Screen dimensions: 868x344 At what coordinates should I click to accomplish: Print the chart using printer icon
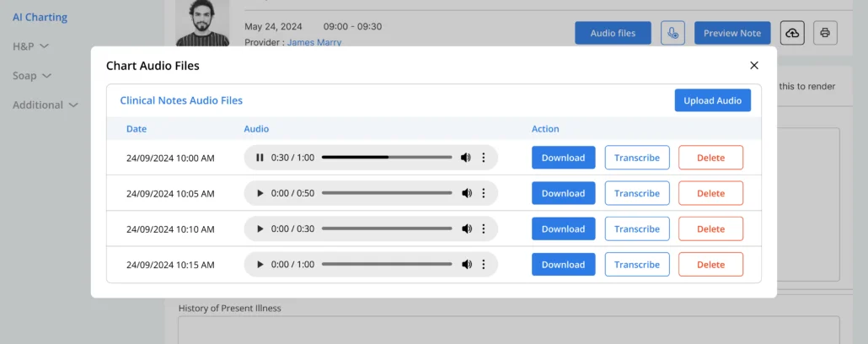click(825, 33)
